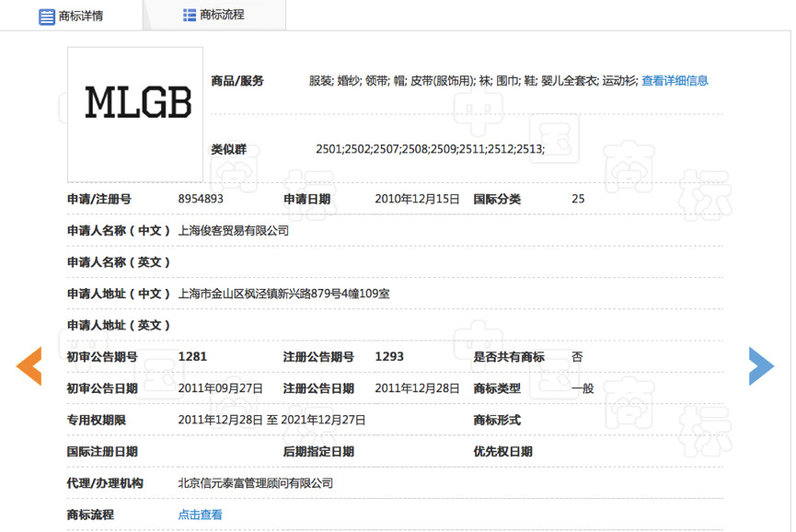The image size is (796, 532).
Task: Click the 申请人名称（中文）label
Action: pyautogui.click(x=119, y=230)
